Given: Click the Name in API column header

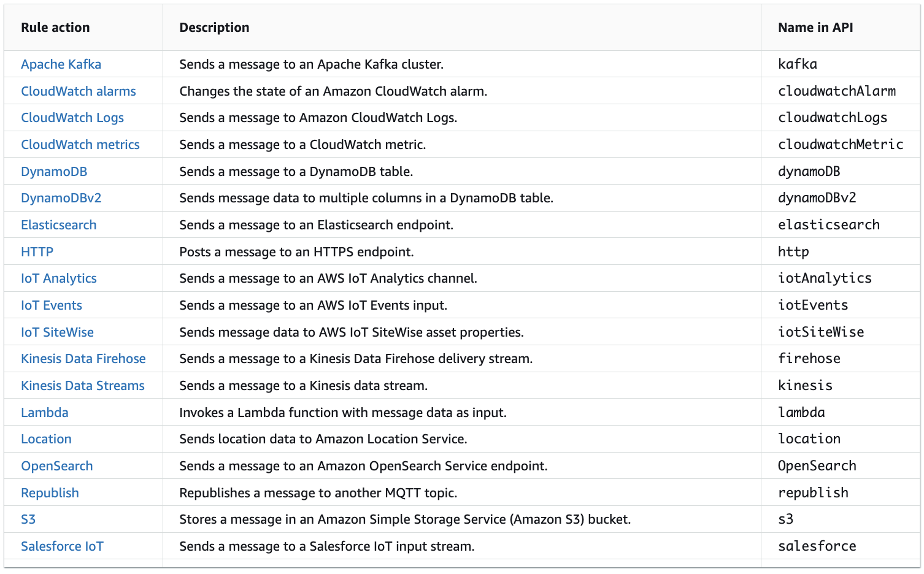Looking at the screenshot, I should [815, 28].
